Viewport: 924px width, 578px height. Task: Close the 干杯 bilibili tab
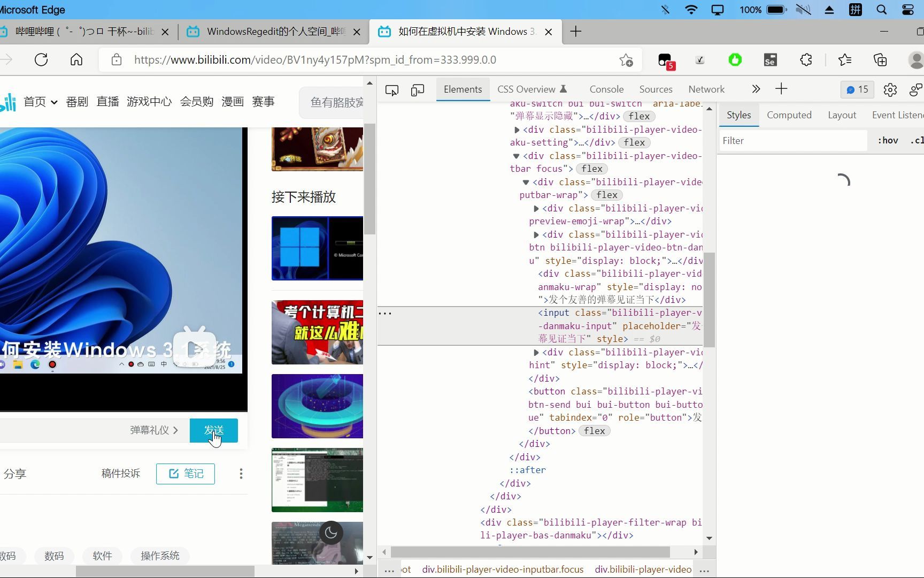[x=165, y=32]
